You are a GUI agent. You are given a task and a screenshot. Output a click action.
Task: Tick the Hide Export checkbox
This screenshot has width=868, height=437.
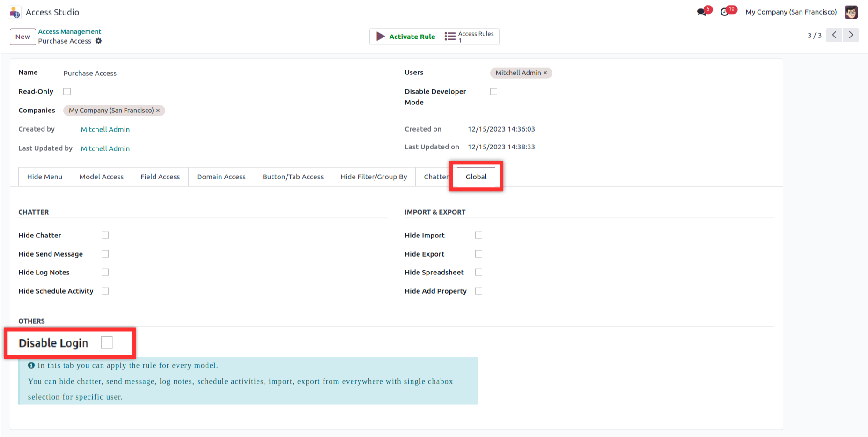pyautogui.click(x=478, y=254)
